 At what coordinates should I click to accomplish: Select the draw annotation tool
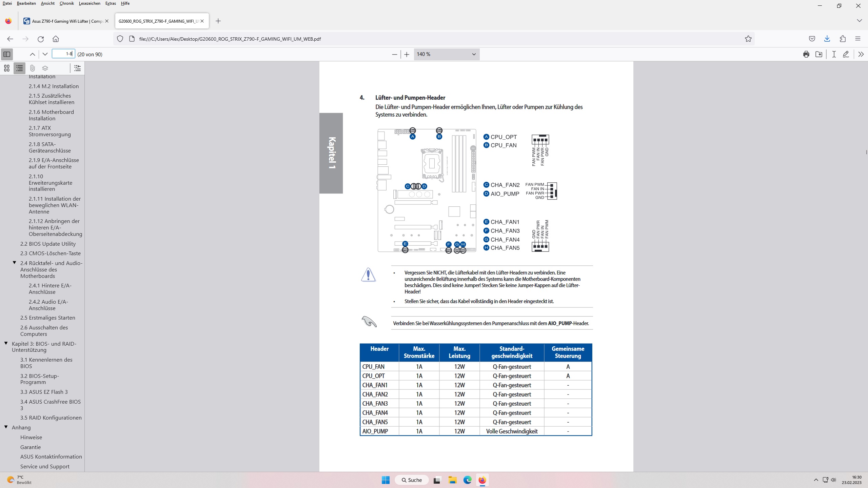pos(846,54)
